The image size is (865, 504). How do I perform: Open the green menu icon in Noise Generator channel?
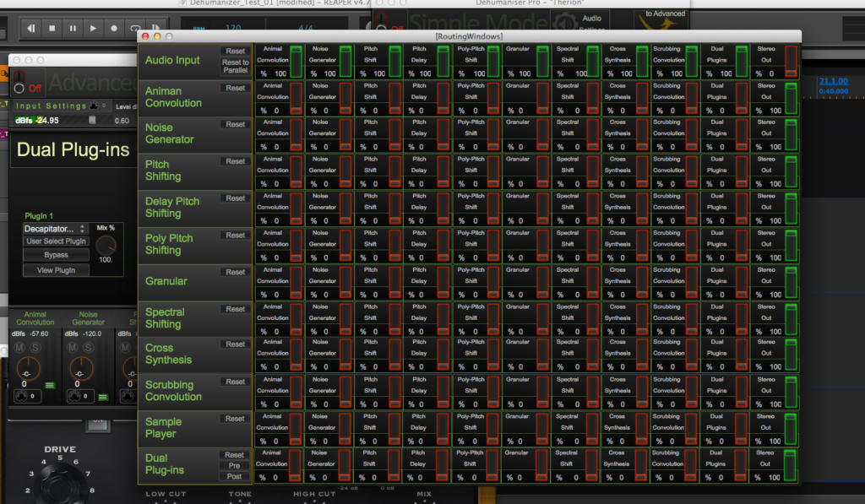click(x=103, y=396)
